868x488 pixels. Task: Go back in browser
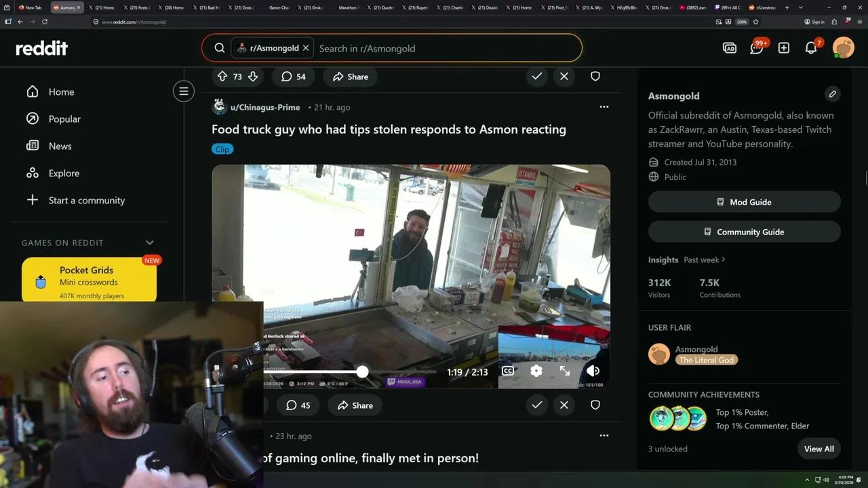pyautogui.click(x=20, y=22)
